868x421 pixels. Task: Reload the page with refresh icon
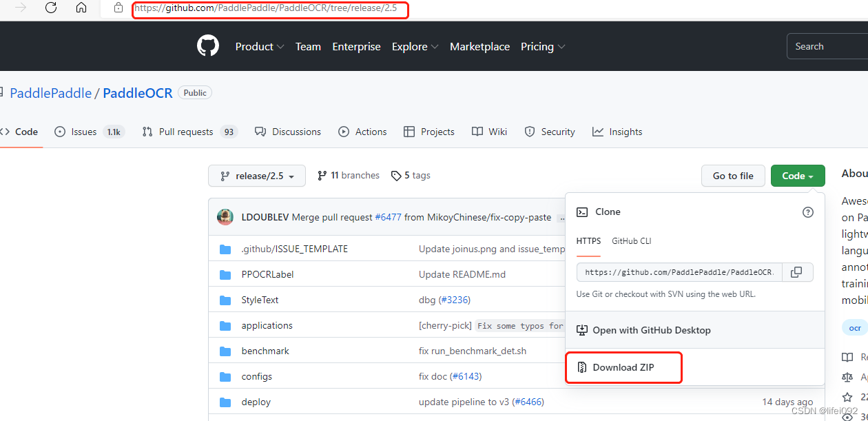51,8
